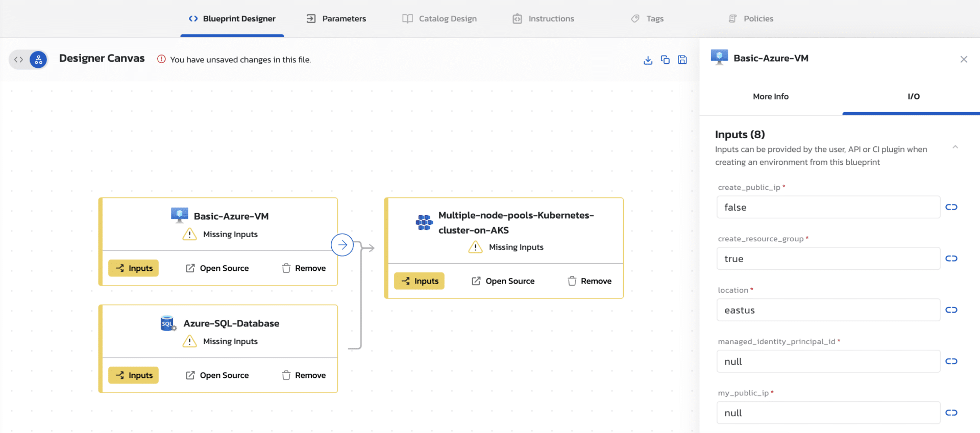
Task: Click the download blueprint icon
Action: click(648, 60)
